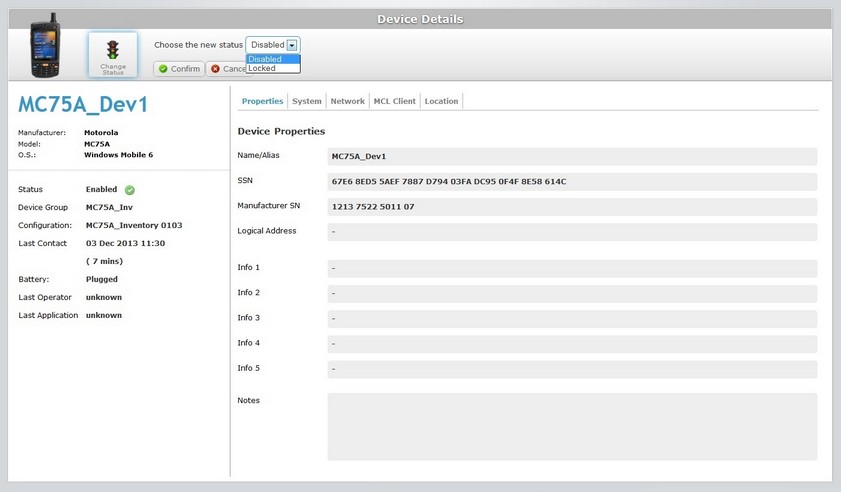Open the Network tab

pyautogui.click(x=348, y=101)
